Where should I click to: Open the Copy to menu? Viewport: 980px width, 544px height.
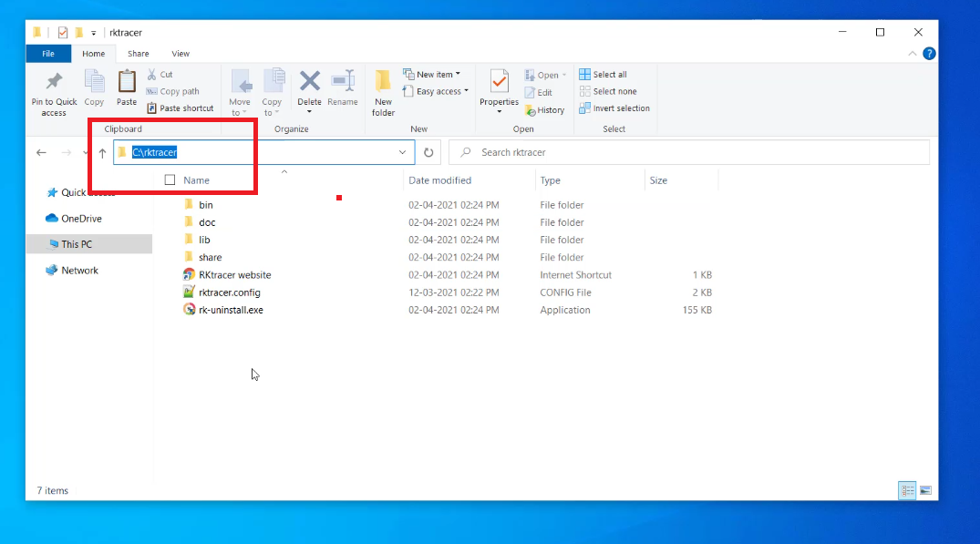point(272,93)
